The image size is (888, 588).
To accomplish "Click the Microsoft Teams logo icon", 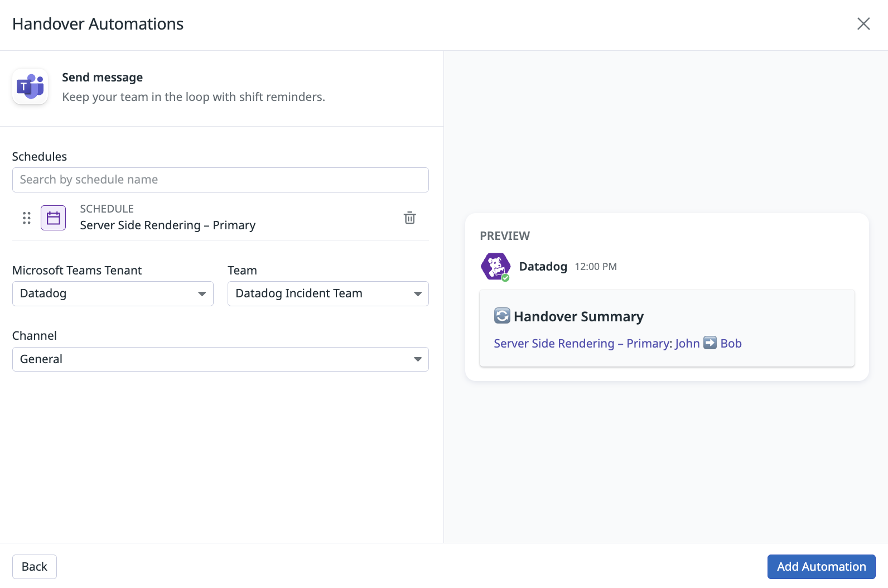I will [30, 87].
